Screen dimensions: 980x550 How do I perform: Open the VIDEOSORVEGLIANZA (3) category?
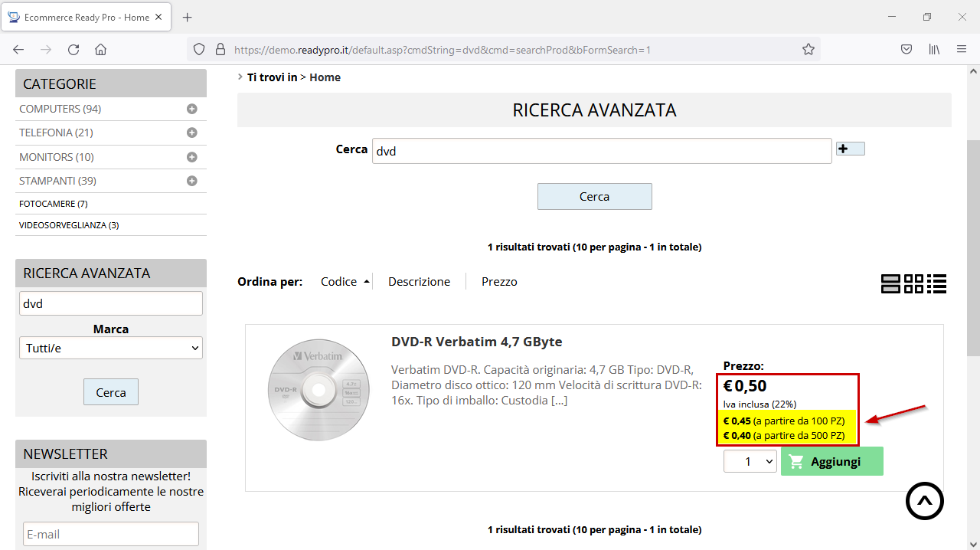point(69,225)
